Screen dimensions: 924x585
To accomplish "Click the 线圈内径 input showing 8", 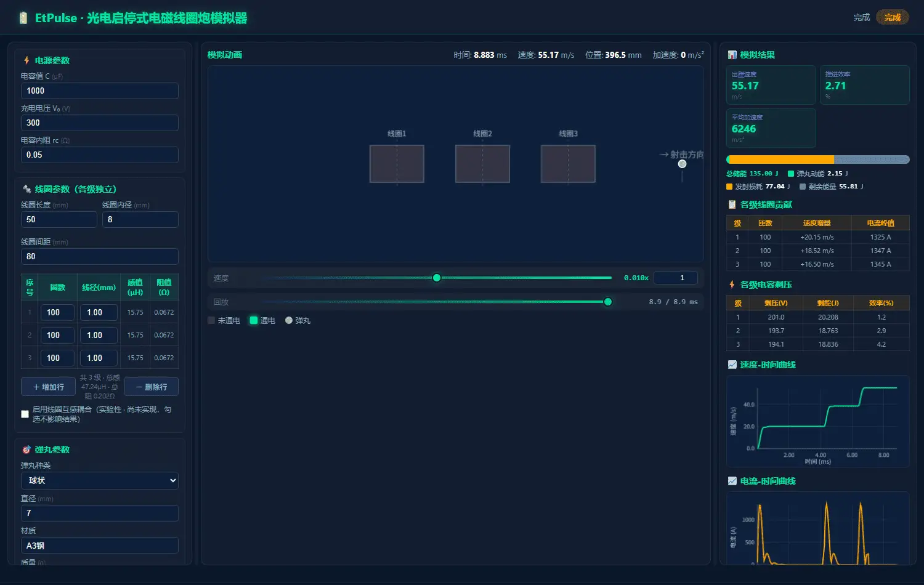I will coord(140,219).
